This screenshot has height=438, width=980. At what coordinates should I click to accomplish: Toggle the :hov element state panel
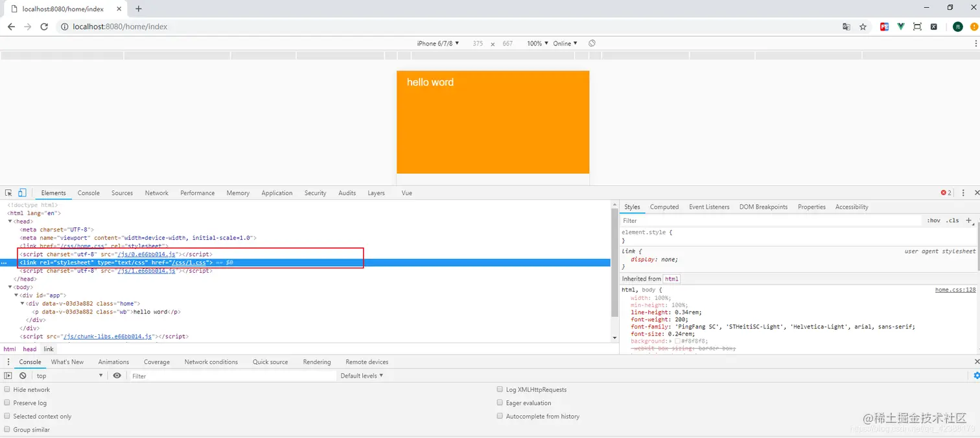click(x=933, y=220)
